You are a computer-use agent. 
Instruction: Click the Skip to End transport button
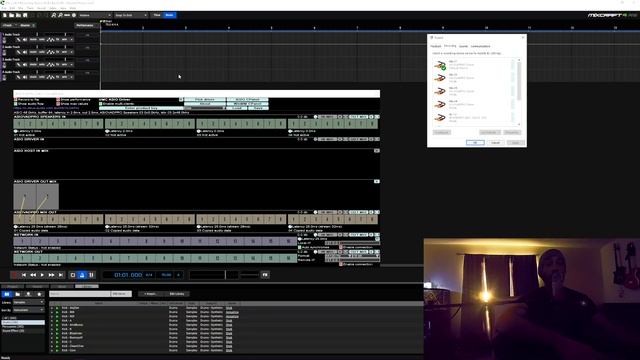tap(61, 275)
